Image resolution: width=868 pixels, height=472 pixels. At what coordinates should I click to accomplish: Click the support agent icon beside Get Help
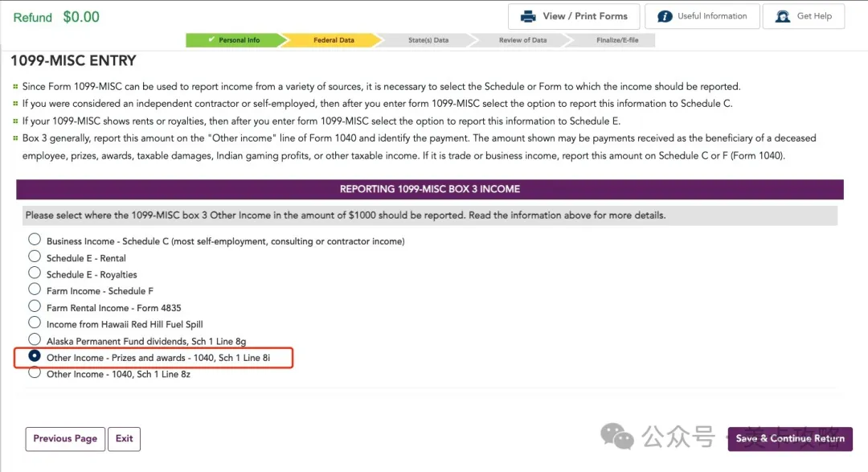pyautogui.click(x=782, y=17)
